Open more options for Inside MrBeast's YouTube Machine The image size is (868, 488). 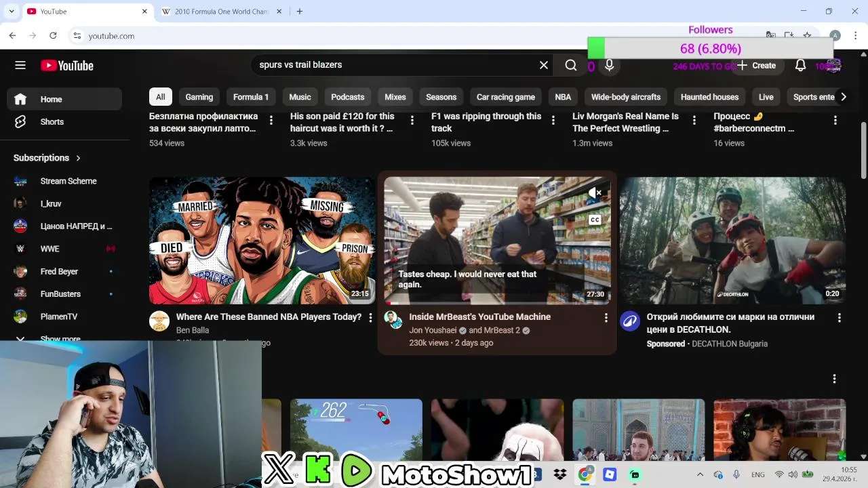pyautogui.click(x=606, y=317)
